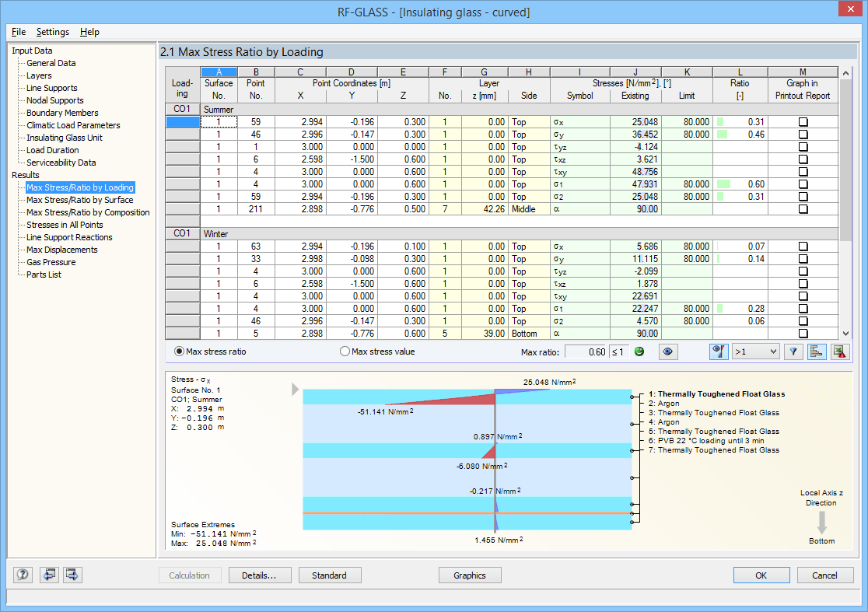Viewport: 868px width, 612px height.
Task: Go to previous table with left arrow icon
Action: coord(49,575)
